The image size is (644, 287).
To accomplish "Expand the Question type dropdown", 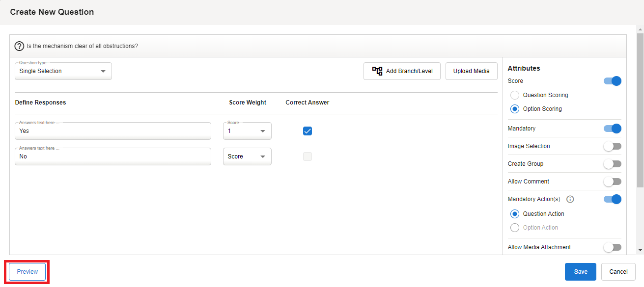I will [x=63, y=71].
